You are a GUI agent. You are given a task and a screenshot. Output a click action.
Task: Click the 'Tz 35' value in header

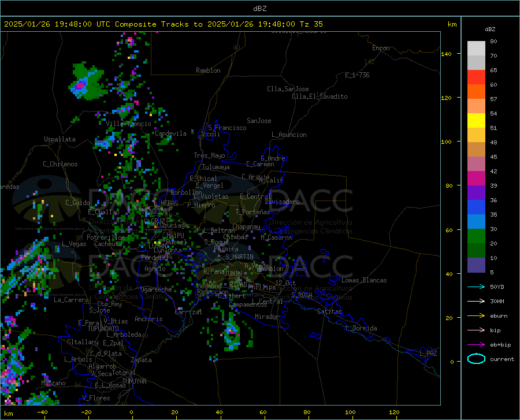[311, 24]
